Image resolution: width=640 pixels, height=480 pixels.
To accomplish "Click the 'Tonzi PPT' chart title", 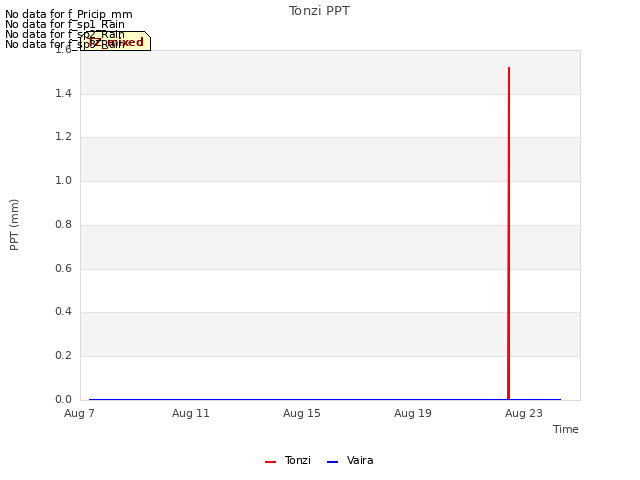I will (319, 11).
